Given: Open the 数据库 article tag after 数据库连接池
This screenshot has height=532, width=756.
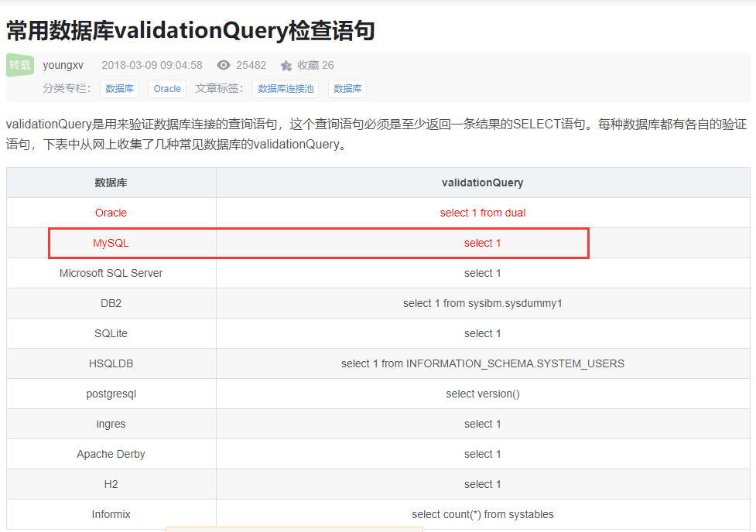Looking at the screenshot, I should 347,89.
